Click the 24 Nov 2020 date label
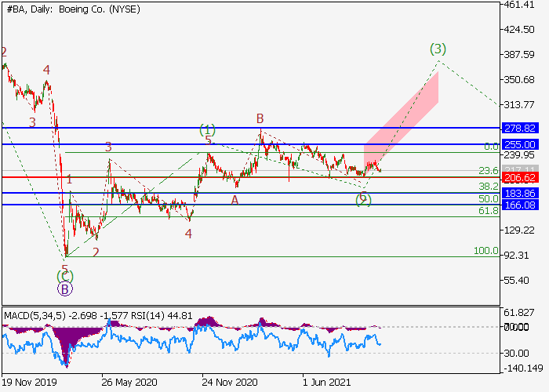This screenshot has height=392, width=549. (230, 382)
